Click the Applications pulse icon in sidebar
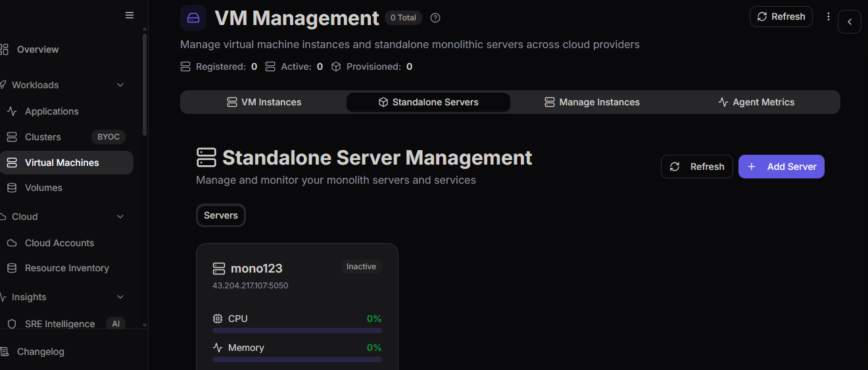 tap(12, 111)
